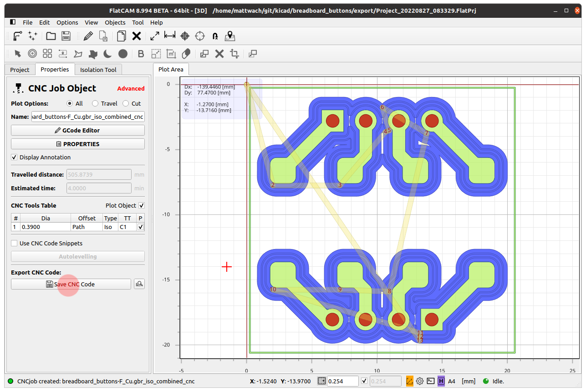Screen dimensions: 586x392
Task: Select the dashed-square scale tool icon
Action: (156, 54)
